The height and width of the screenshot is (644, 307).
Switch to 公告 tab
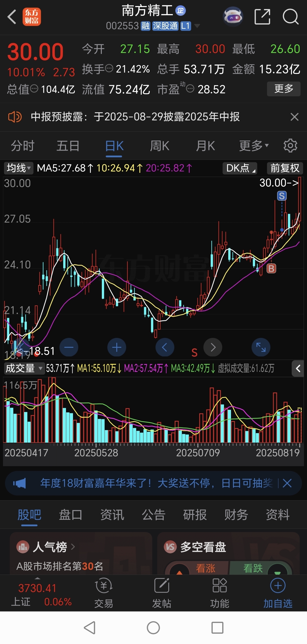153,515
